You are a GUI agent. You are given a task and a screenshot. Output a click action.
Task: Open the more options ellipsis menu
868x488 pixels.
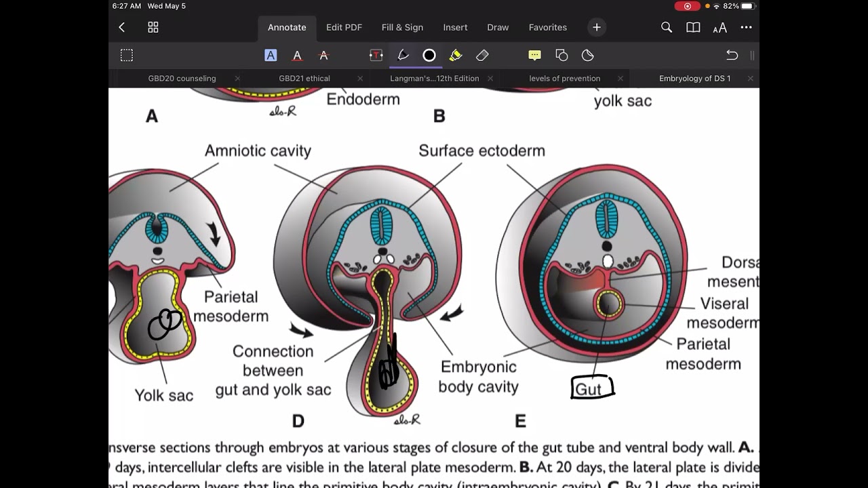[x=746, y=27]
